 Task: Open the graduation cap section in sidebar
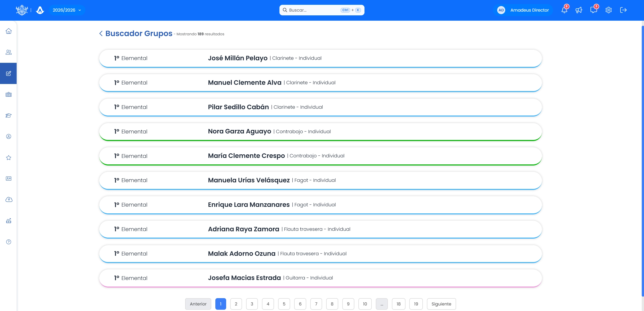[x=8, y=116]
